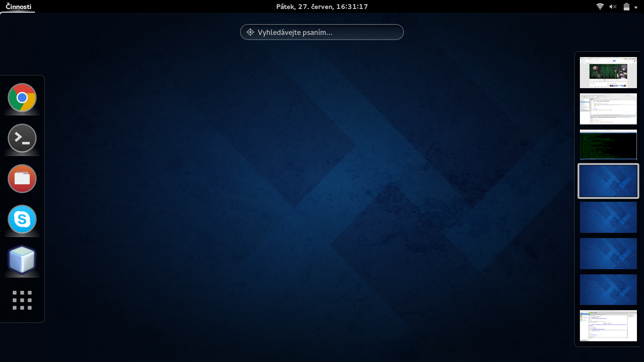Switch to sixth empty workspace thumbnail

608,254
